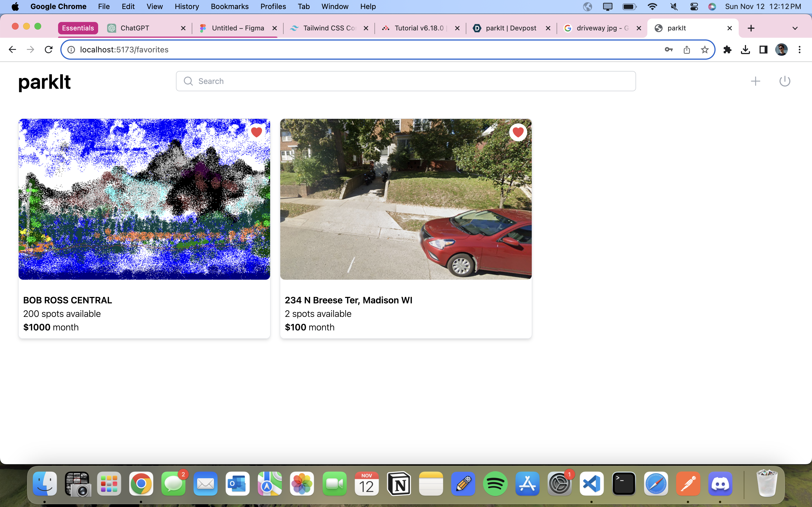
Task: Open the Bookmarks menu
Action: (230, 6)
